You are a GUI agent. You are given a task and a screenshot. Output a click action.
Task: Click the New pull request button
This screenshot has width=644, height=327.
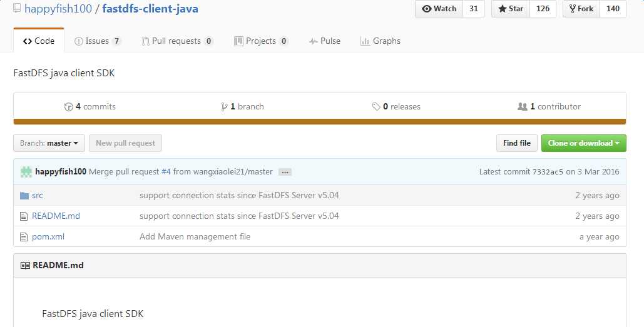(125, 143)
